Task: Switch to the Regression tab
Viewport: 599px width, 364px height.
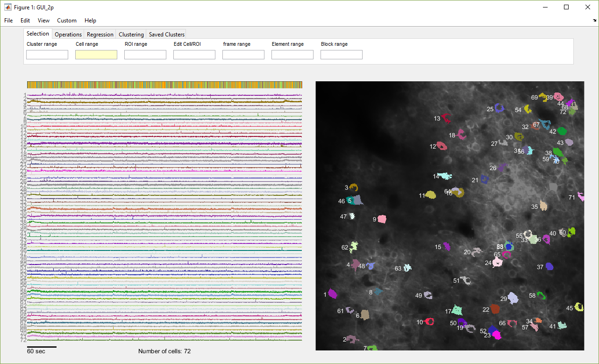Action: point(100,34)
